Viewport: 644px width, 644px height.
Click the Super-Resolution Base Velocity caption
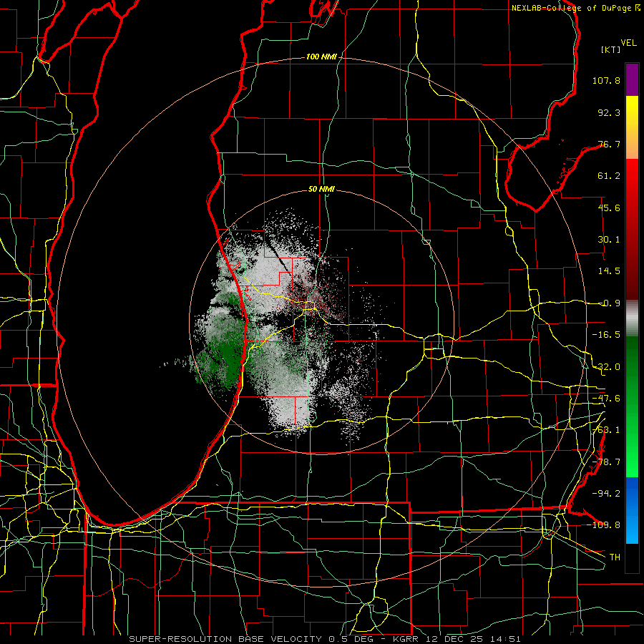pos(325,639)
